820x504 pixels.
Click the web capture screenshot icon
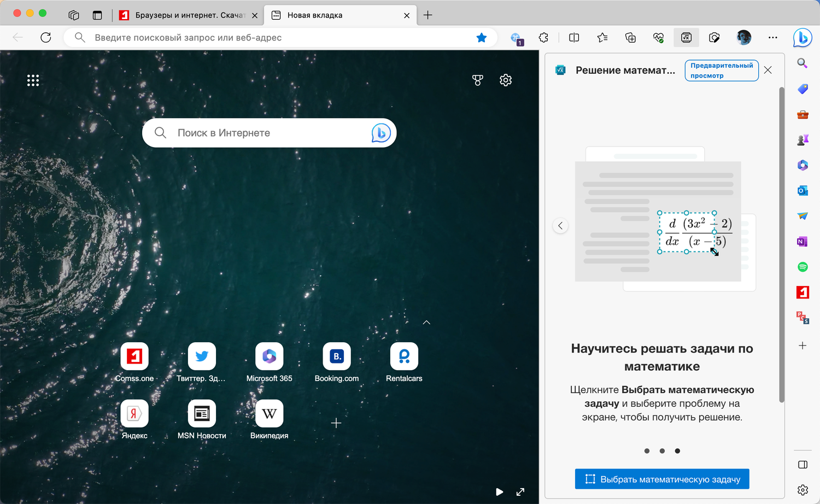(x=714, y=38)
